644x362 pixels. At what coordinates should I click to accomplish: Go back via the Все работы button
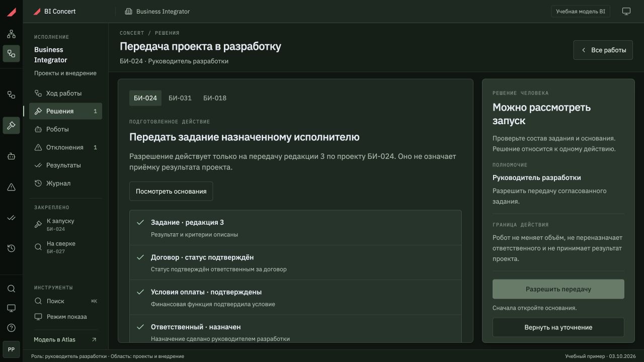[603, 50]
